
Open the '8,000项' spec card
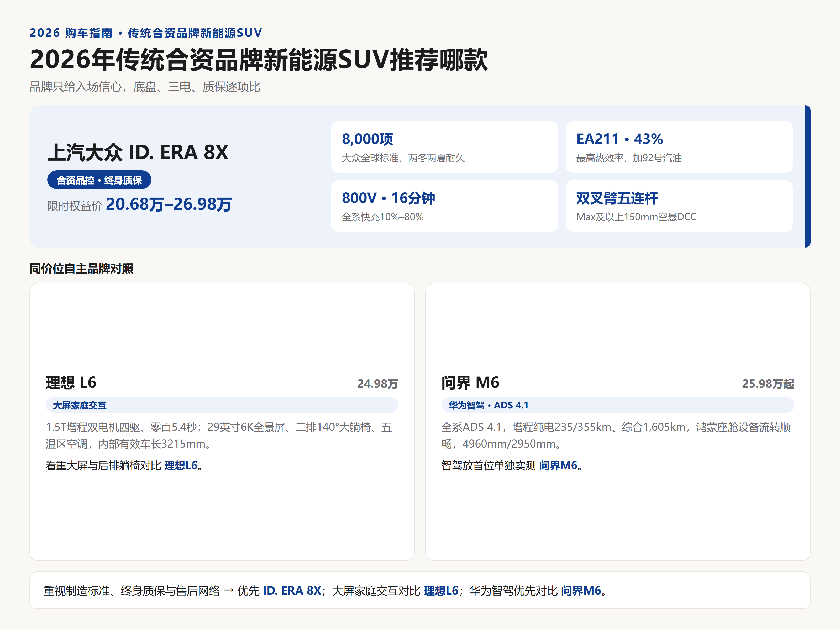444,147
